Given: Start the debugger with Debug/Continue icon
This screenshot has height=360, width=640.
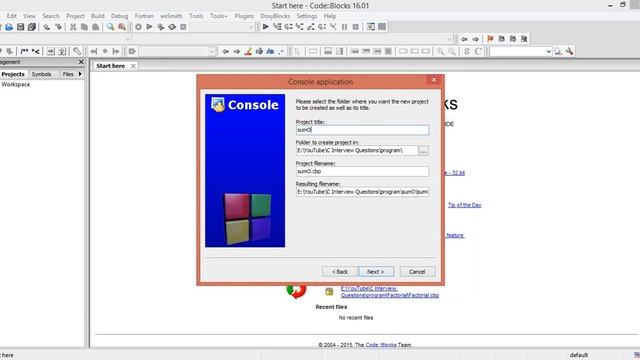Looking at the screenshot, I should [x=266, y=27].
